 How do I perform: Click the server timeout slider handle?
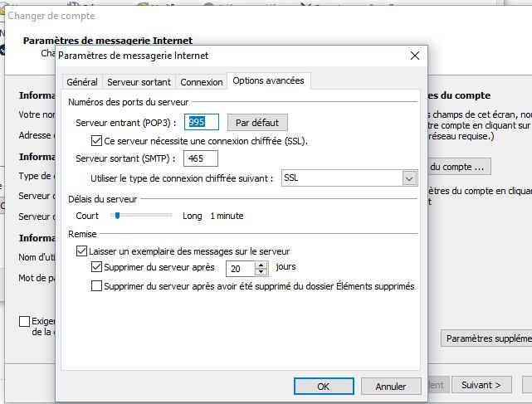point(117,216)
